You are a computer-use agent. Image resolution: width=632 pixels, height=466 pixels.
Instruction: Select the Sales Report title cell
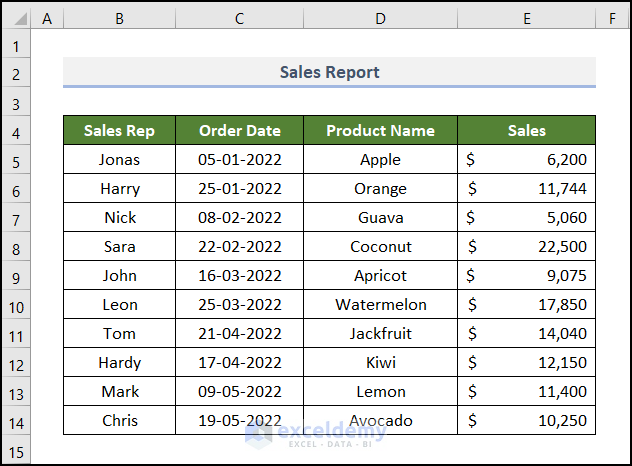pyautogui.click(x=329, y=72)
